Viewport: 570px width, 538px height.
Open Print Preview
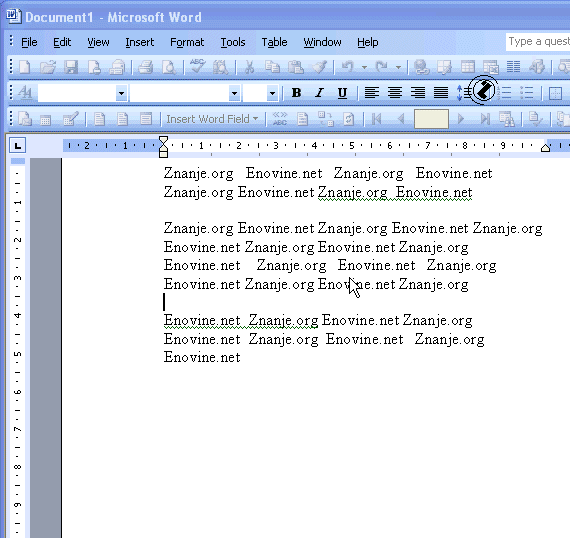tap(169, 67)
